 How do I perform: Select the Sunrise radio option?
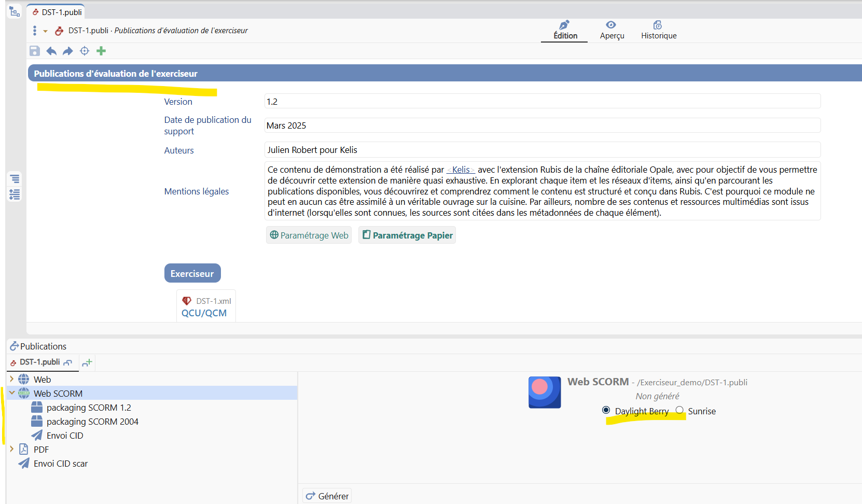pos(679,410)
